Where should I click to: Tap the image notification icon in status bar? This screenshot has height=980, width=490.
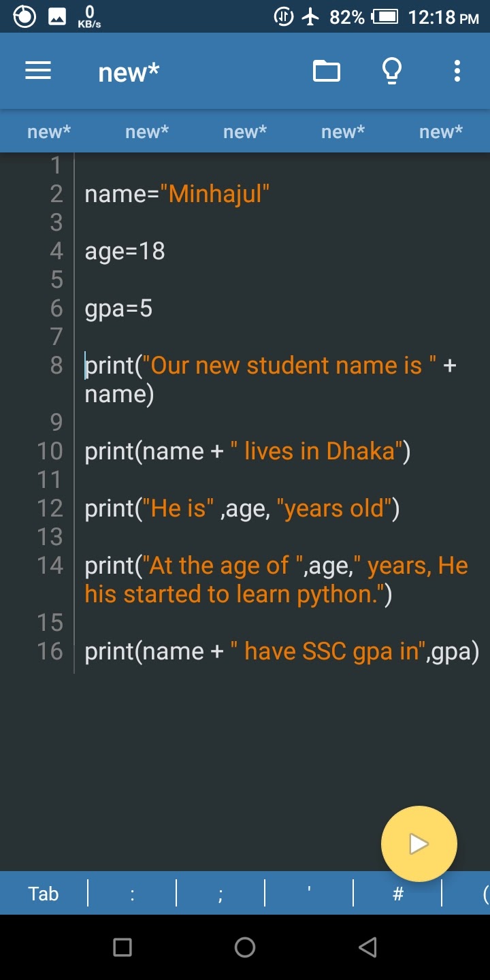pos(57,17)
